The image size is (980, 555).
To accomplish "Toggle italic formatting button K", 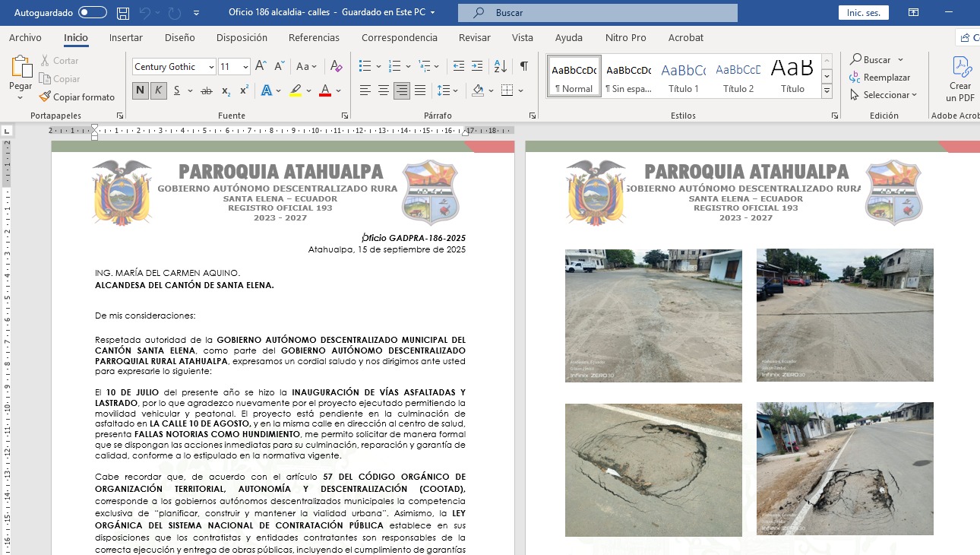I will (158, 90).
